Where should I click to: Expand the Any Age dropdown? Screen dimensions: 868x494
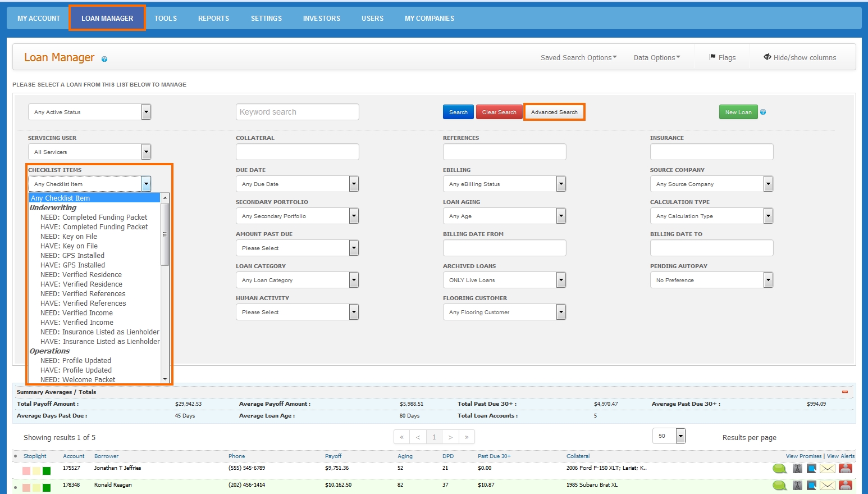point(504,216)
